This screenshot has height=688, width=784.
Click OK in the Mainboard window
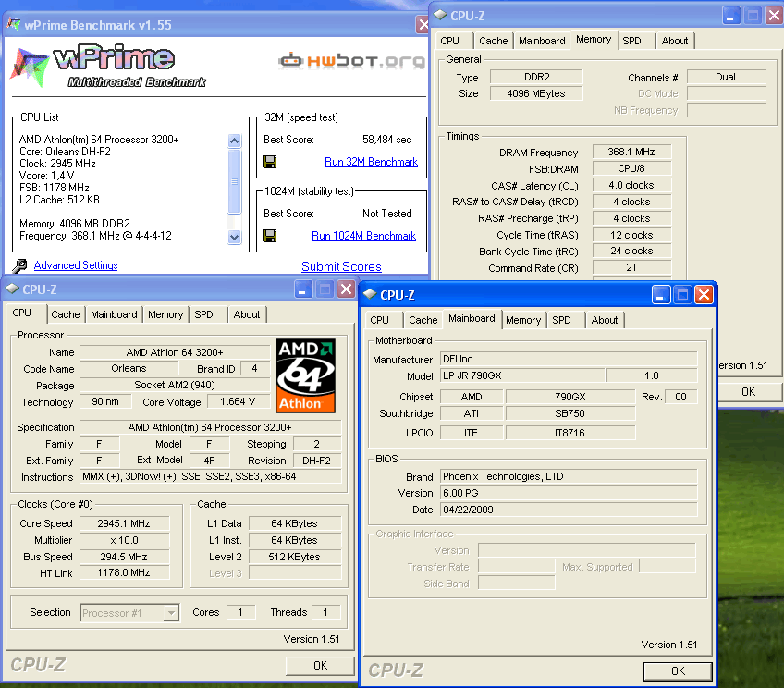(x=678, y=671)
